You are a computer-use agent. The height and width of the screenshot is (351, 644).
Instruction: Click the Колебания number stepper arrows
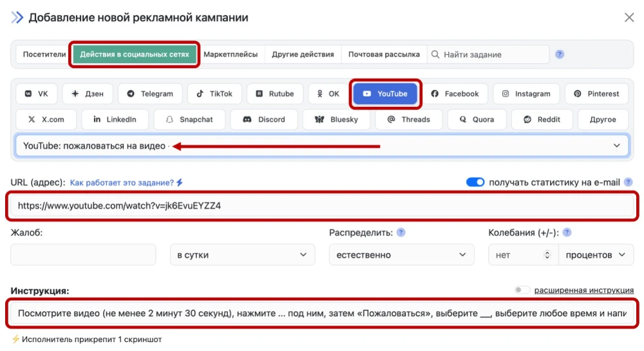tap(547, 255)
